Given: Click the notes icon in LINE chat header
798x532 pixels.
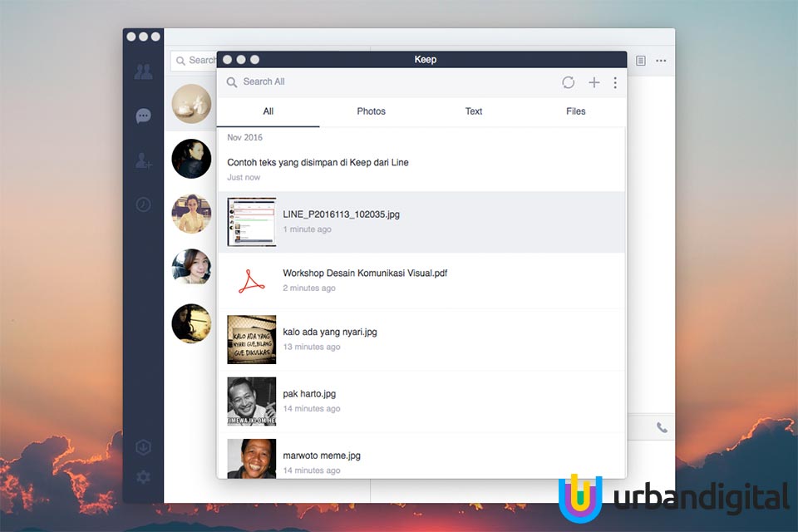Looking at the screenshot, I should coord(641,61).
